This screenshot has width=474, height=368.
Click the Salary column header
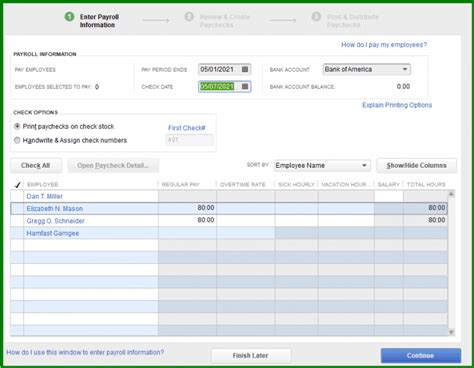(388, 184)
